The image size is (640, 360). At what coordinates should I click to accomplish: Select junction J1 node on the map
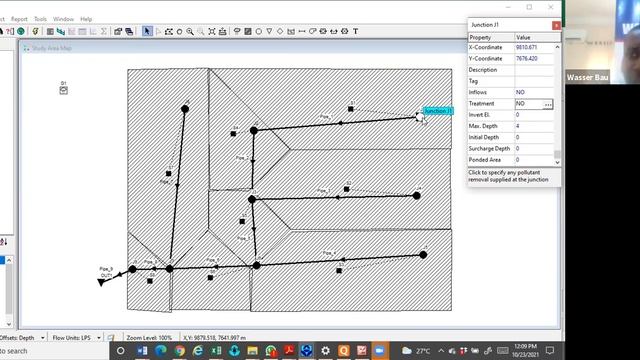[420, 118]
